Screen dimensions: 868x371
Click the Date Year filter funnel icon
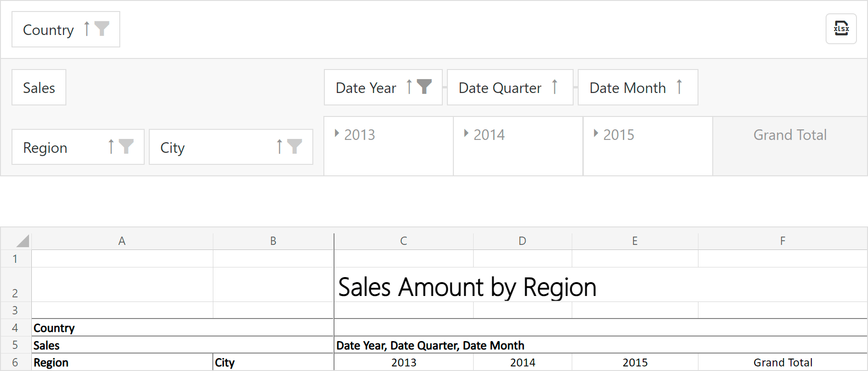click(x=424, y=87)
